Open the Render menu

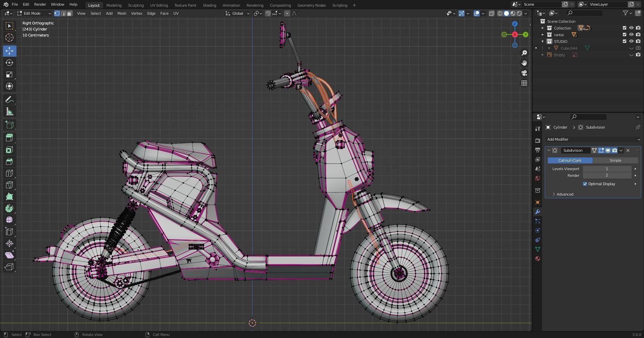pos(40,4)
